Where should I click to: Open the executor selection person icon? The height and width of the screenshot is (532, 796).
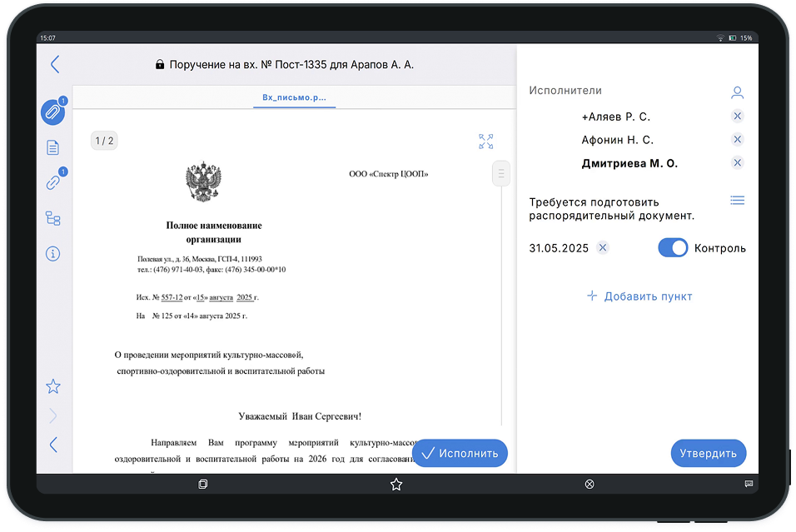point(737,92)
